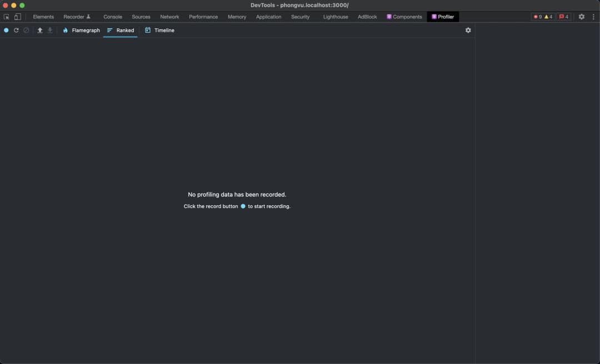The height and width of the screenshot is (364, 600).
Task: Switch to the Timeline view
Action: 159,30
